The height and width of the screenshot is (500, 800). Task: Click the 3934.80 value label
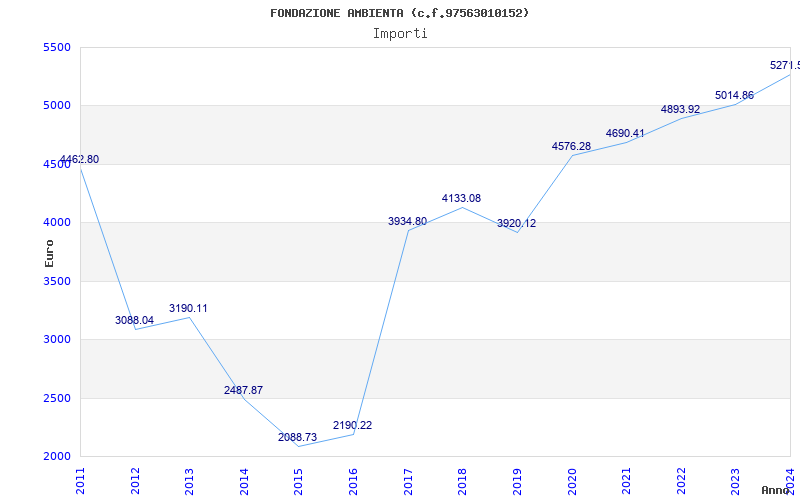click(x=407, y=222)
